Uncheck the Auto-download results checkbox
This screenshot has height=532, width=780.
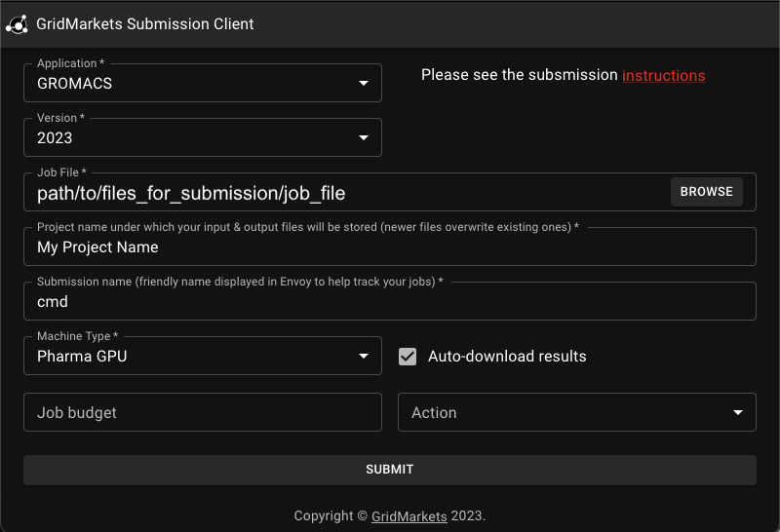[x=408, y=357]
